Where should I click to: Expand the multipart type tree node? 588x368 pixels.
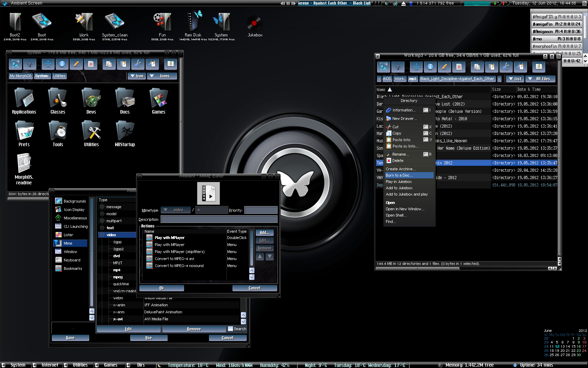102,221
